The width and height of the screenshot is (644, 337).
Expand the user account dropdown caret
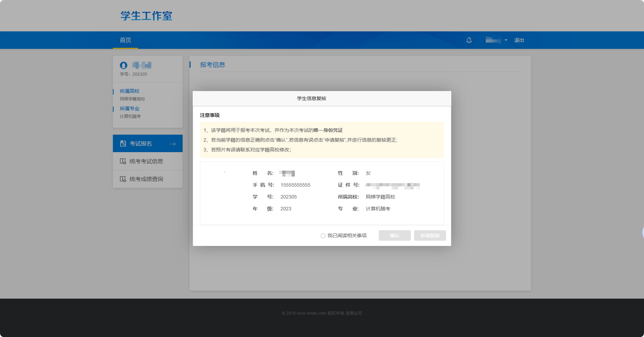506,40
